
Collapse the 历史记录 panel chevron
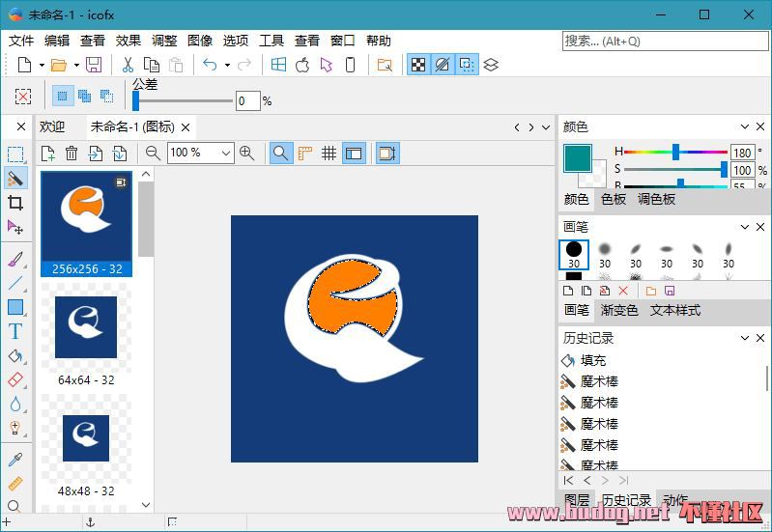745,338
